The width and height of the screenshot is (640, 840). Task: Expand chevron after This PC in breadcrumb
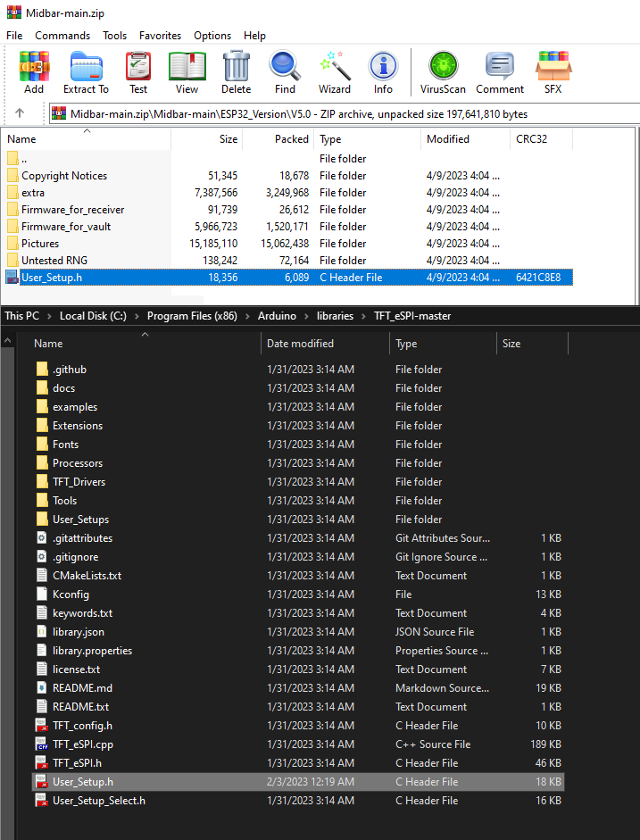pyautogui.click(x=49, y=316)
